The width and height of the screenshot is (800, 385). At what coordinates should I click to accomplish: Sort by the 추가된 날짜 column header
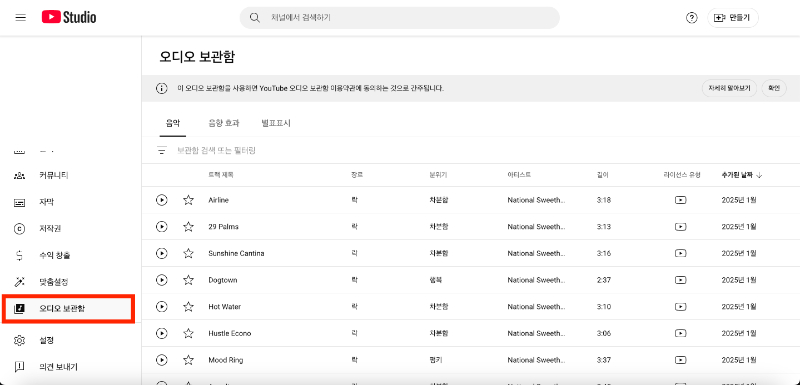[x=742, y=175]
